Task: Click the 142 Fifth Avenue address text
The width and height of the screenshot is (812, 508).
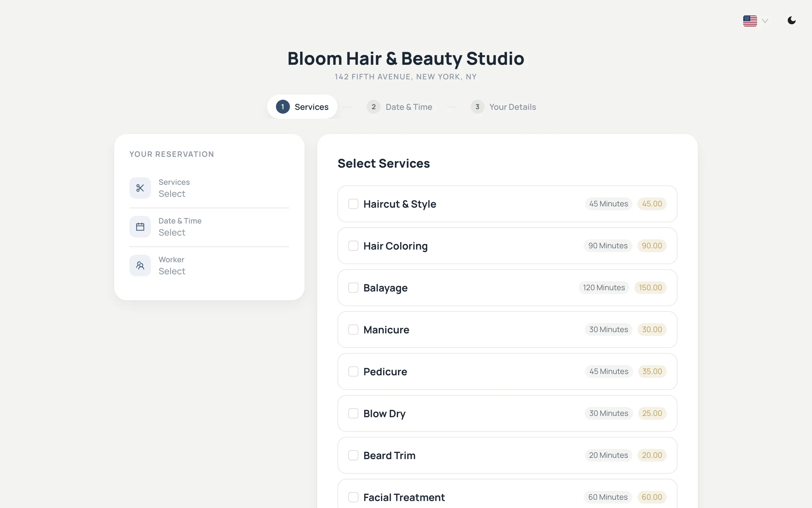Action: point(406,77)
